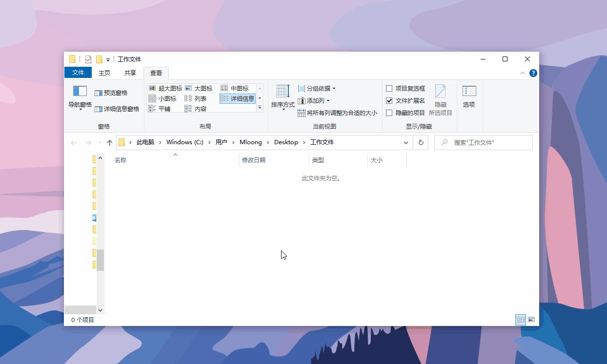Hide selected items using 隐藏所选项目
This screenshot has height=364, width=607.
click(x=441, y=98)
